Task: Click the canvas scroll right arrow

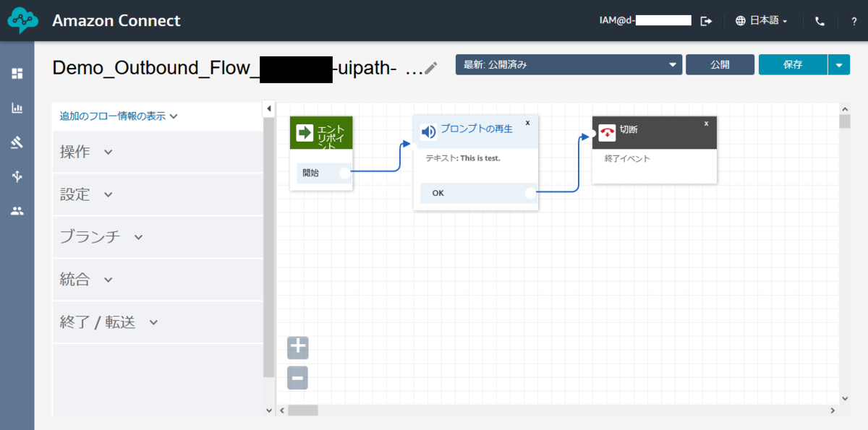Action: (x=833, y=410)
